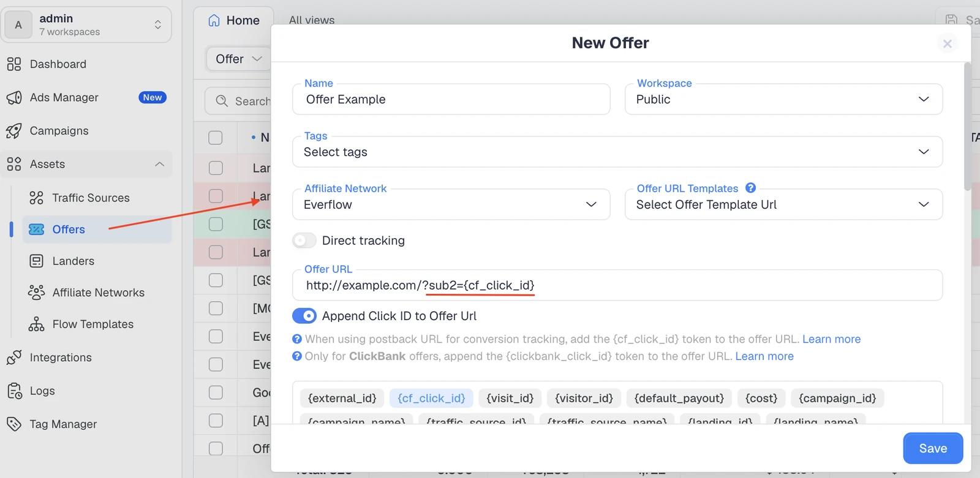Save the new offer

933,449
